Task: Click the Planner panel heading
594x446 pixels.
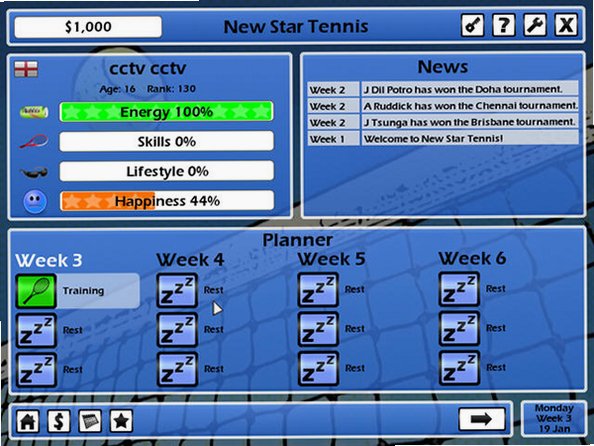Action: click(297, 240)
